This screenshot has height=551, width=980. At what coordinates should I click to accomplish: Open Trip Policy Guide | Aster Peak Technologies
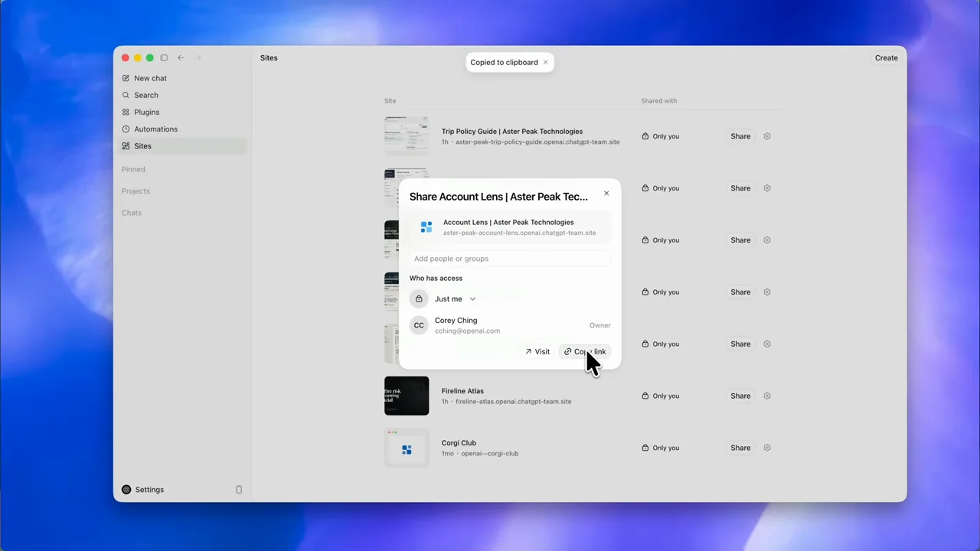[512, 132]
